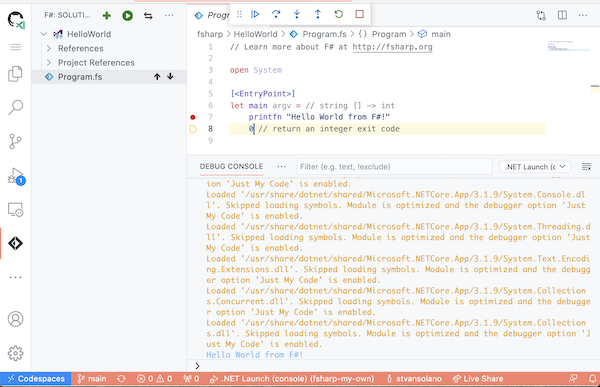Clear the debug console output
The width and height of the screenshot is (600, 387).
click(x=586, y=167)
